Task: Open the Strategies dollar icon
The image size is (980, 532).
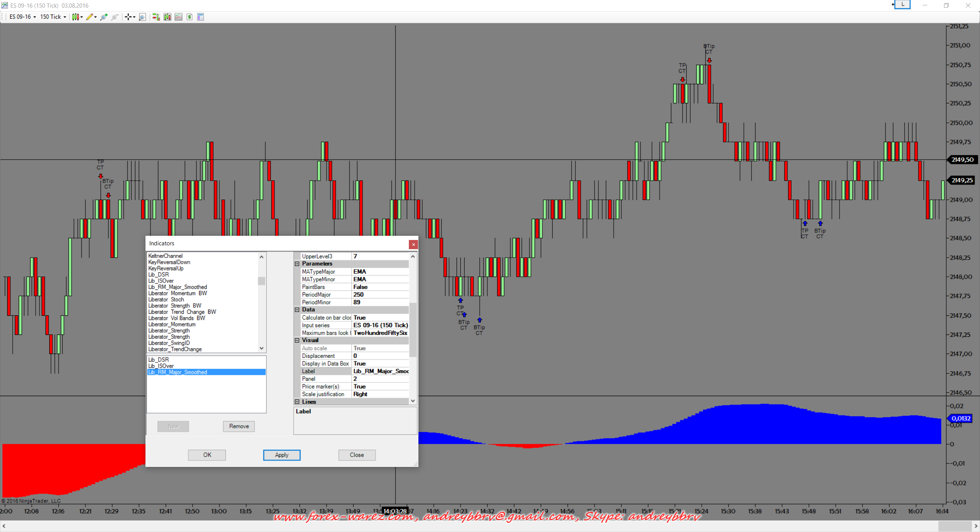Action: click(x=189, y=17)
